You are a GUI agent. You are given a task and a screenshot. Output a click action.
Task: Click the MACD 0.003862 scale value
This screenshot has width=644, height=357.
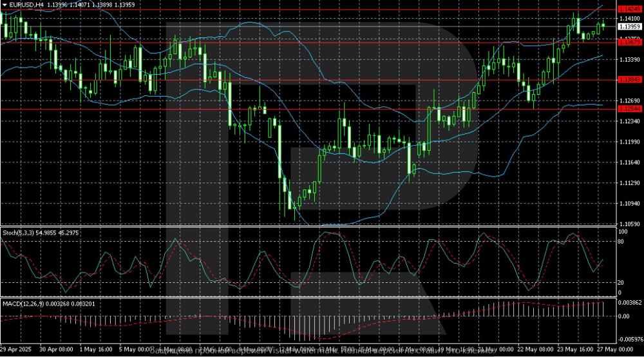point(629,302)
